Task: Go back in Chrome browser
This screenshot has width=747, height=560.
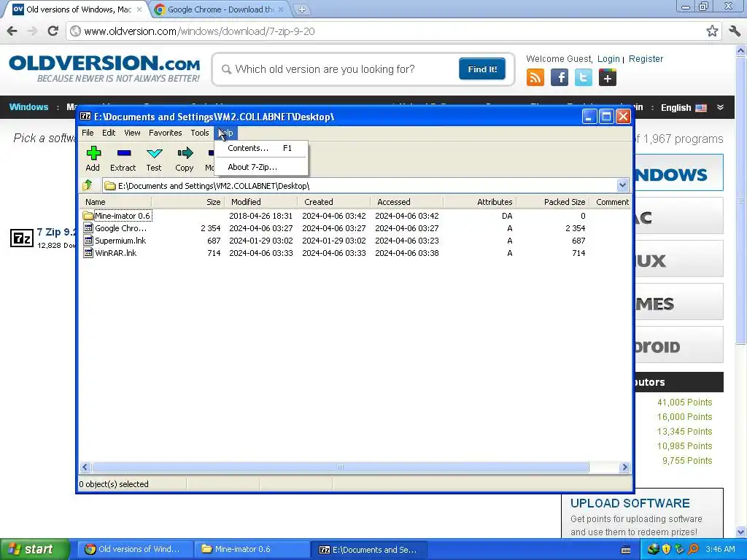Action: tap(12, 31)
